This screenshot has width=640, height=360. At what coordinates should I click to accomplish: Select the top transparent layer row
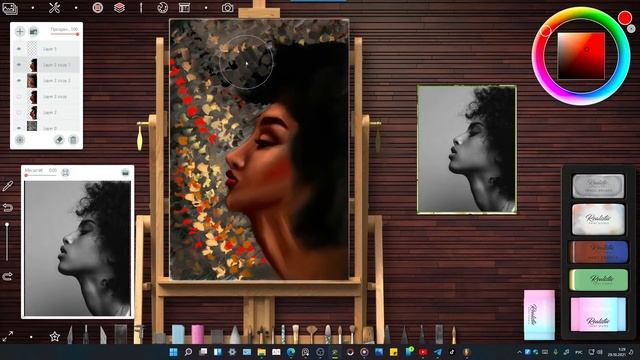[x=46, y=49]
